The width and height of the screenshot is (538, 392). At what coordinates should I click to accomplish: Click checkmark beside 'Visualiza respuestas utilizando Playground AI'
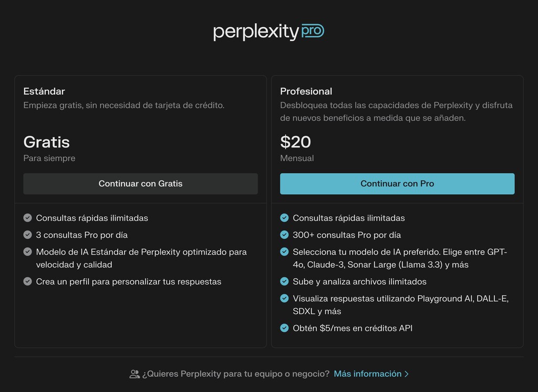[285, 299]
